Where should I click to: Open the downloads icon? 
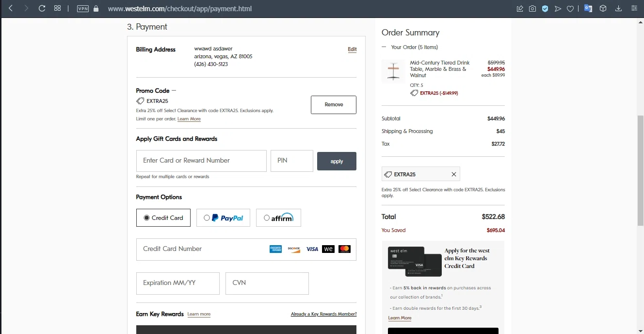point(618,8)
